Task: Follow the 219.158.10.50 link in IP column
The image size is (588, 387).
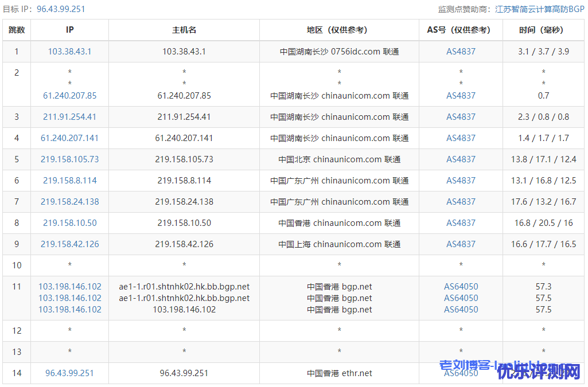Action: coord(69,223)
